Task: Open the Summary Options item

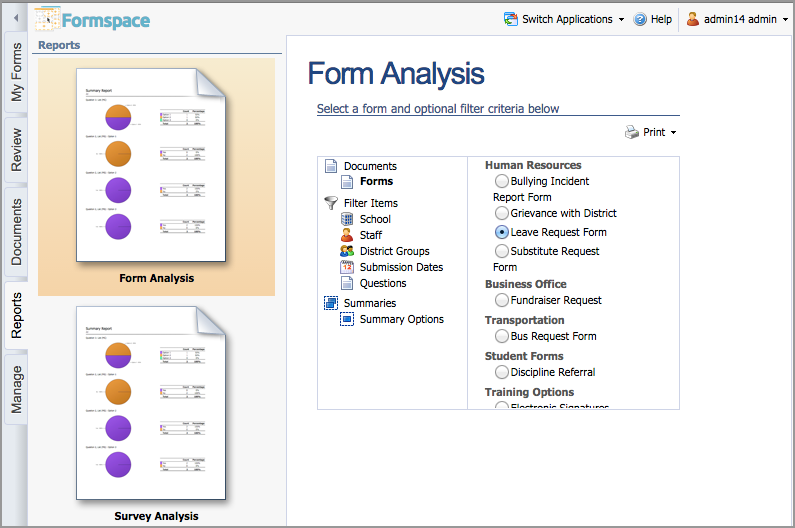Action: (402, 319)
